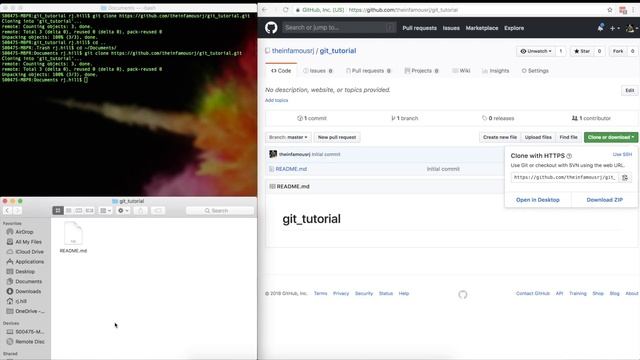Open the 1 branch link

(404, 118)
